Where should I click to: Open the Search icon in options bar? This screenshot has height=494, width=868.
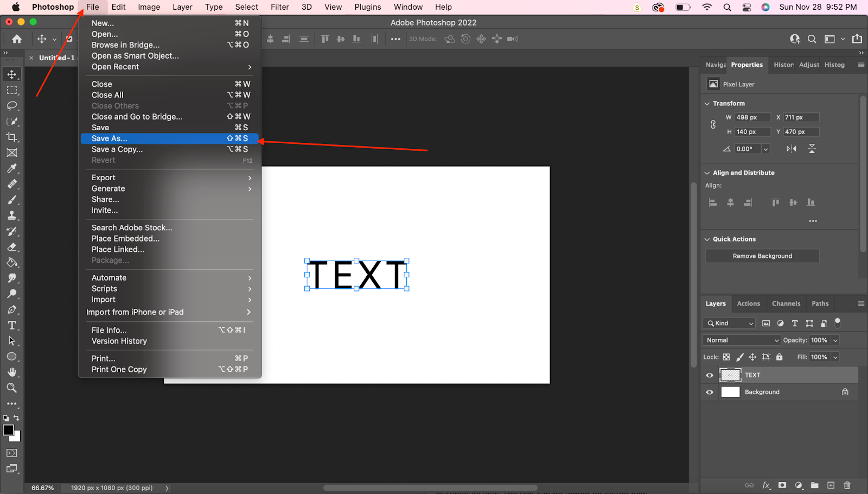[812, 39]
